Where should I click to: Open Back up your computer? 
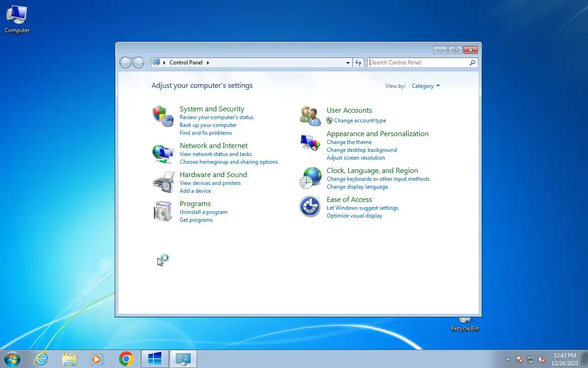click(x=208, y=125)
